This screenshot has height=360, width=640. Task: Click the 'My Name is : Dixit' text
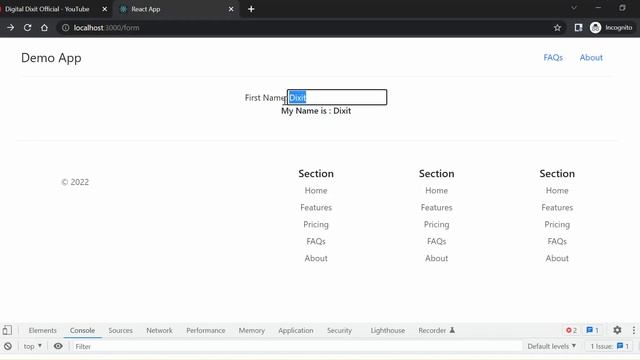[x=316, y=111]
